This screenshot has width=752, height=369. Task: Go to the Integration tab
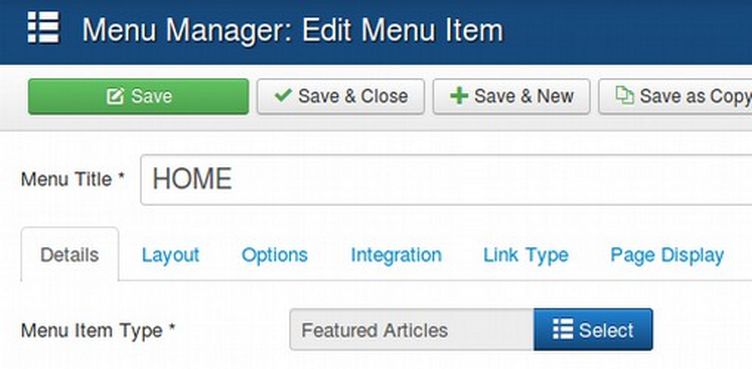click(396, 255)
